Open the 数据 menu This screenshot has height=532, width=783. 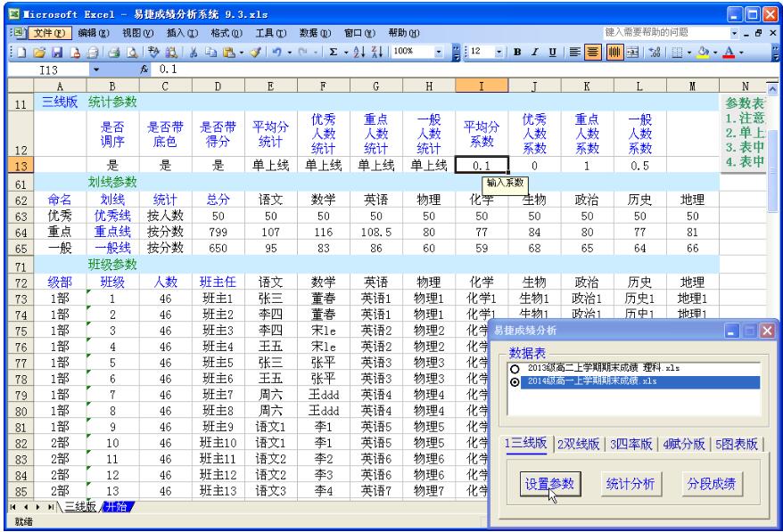coord(315,33)
